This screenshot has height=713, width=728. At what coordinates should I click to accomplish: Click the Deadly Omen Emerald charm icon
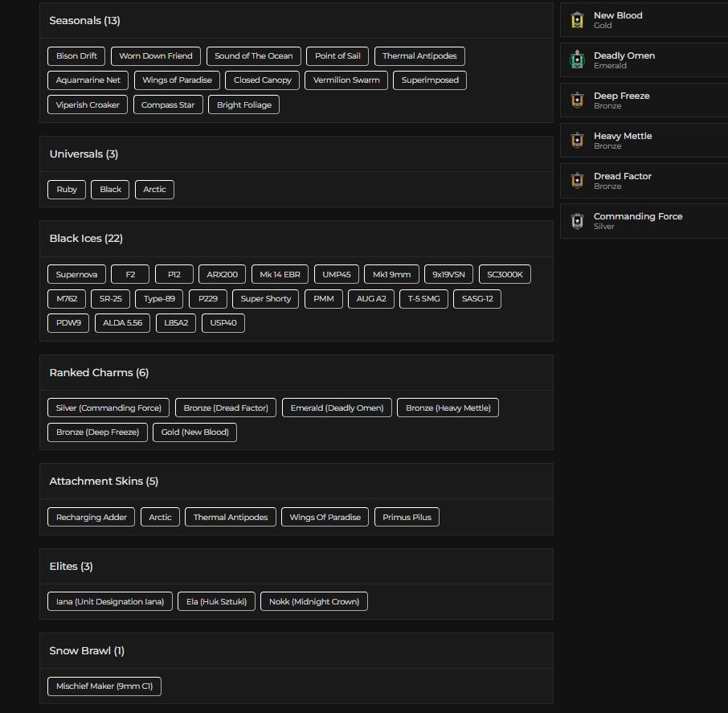click(x=577, y=60)
